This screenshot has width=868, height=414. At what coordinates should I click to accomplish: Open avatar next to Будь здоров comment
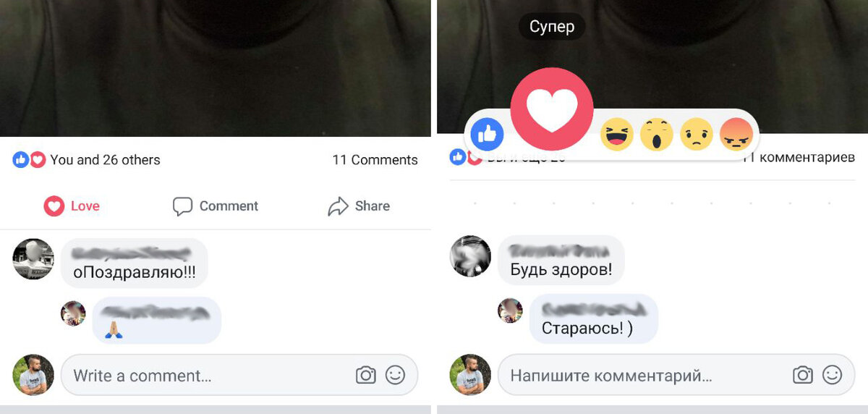[470, 256]
